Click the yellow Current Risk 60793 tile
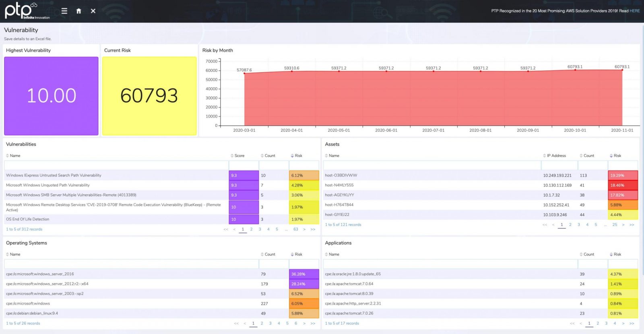 149,96
